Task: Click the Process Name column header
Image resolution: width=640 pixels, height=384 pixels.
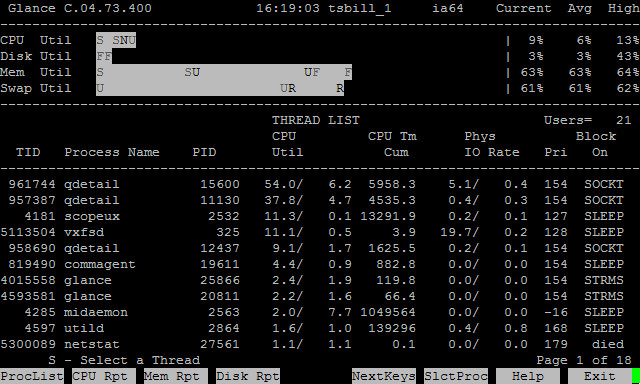Action: tap(112, 152)
